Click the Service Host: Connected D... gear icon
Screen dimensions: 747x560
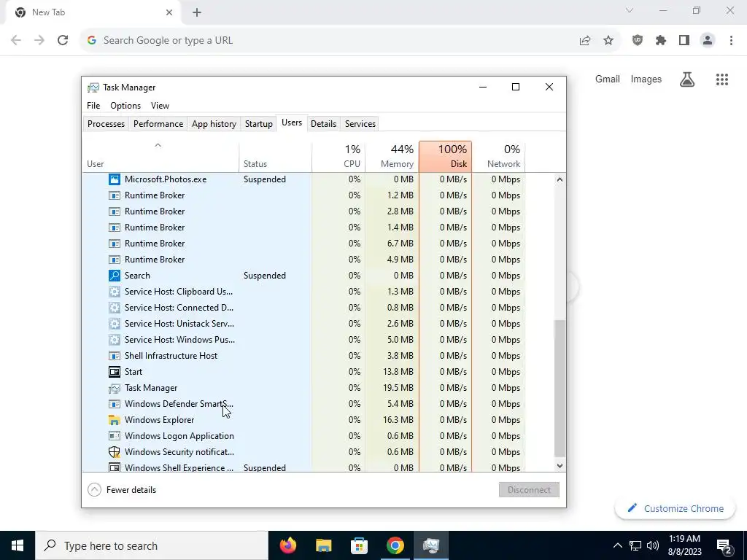pyautogui.click(x=115, y=308)
